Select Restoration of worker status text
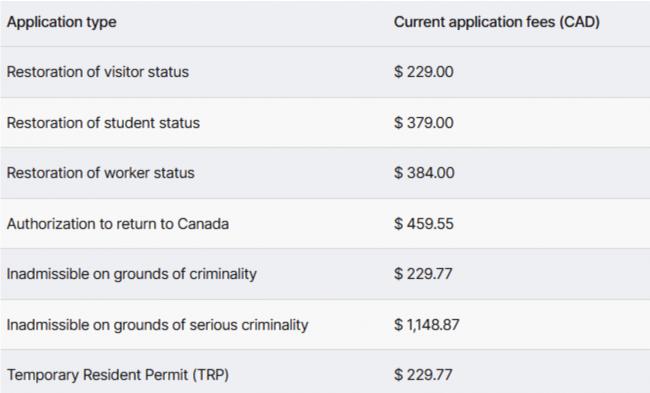The width and height of the screenshot is (650, 393). [101, 173]
